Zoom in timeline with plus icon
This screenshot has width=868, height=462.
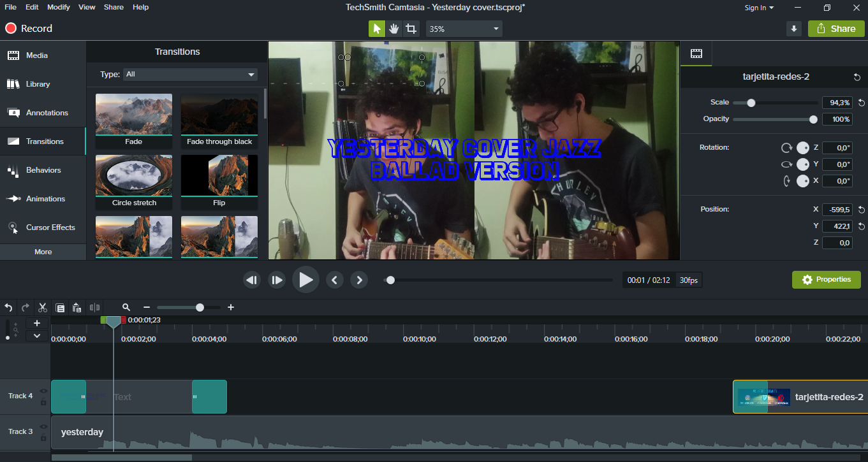[231, 307]
